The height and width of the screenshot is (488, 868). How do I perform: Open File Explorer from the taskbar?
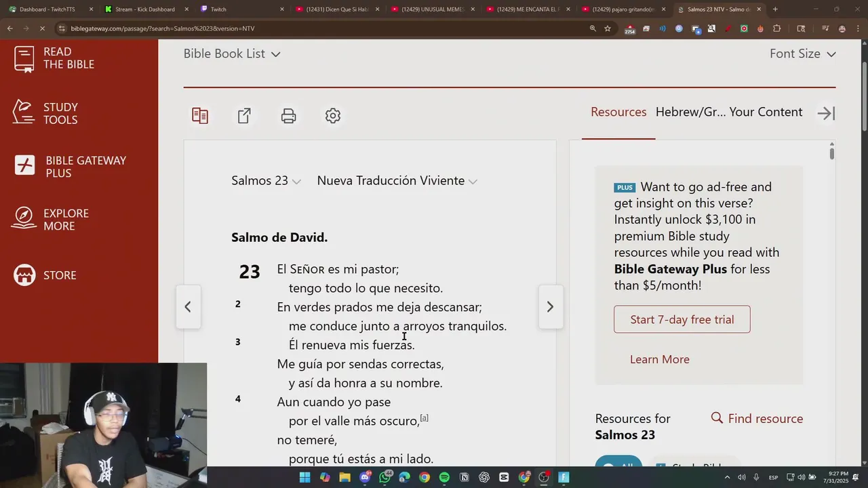(x=344, y=477)
